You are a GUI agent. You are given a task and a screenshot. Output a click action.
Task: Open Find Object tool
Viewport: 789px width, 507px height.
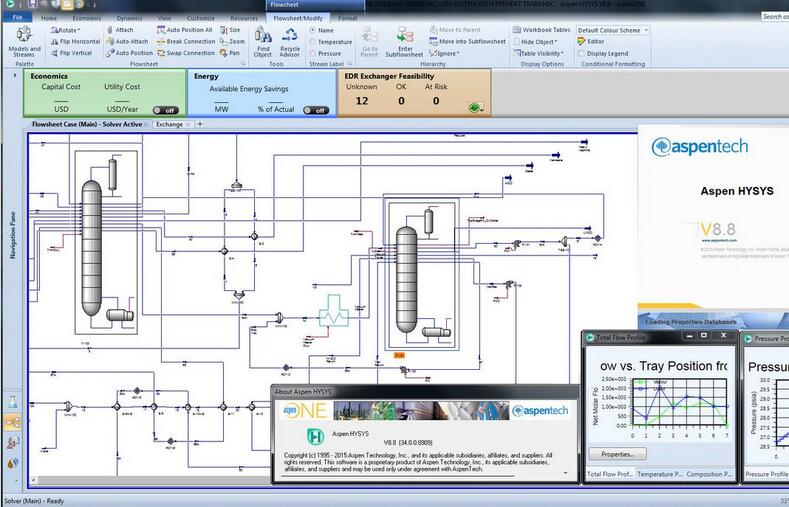click(x=263, y=42)
